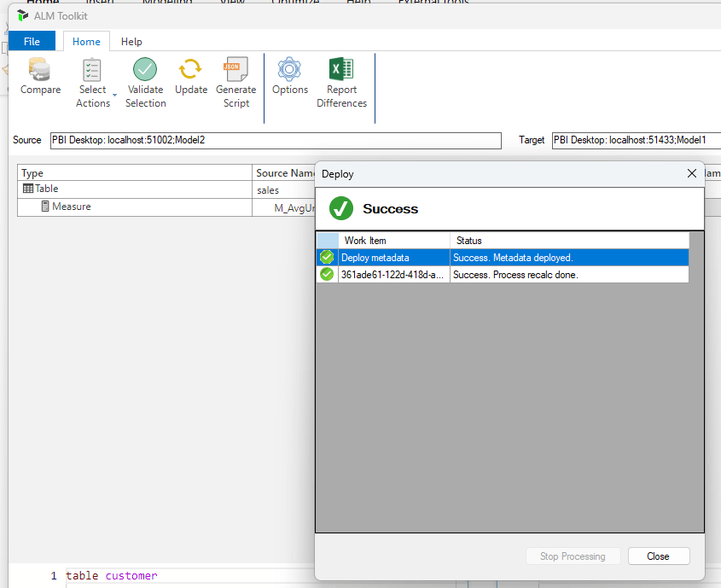The image size is (721, 588).
Task: Open the Generate Script JSON icon
Action: coord(235,70)
